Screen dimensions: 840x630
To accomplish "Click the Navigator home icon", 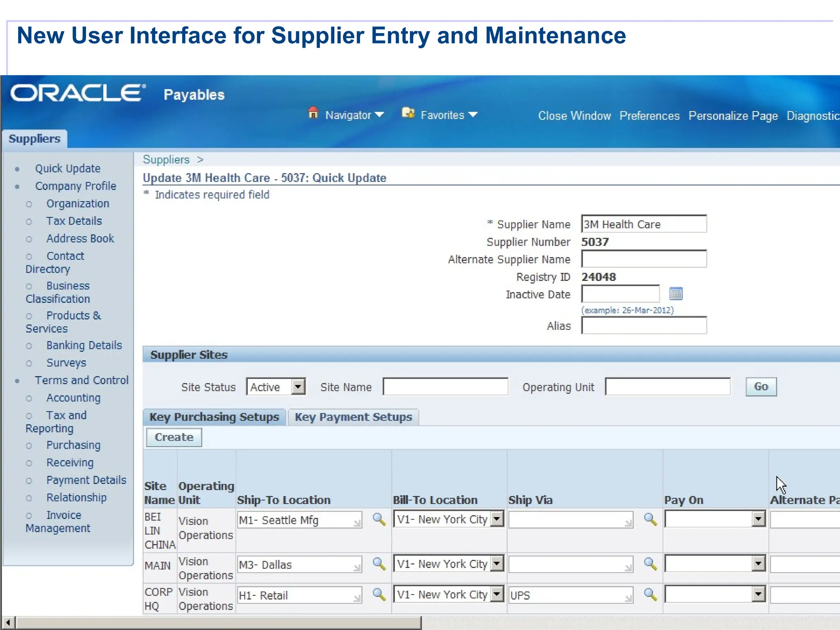I will click(x=313, y=112).
